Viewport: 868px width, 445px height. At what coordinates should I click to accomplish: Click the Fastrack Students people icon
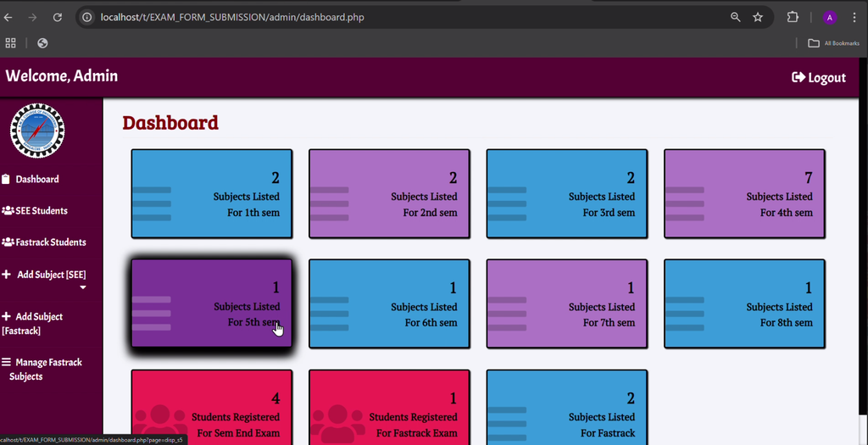[8, 242]
